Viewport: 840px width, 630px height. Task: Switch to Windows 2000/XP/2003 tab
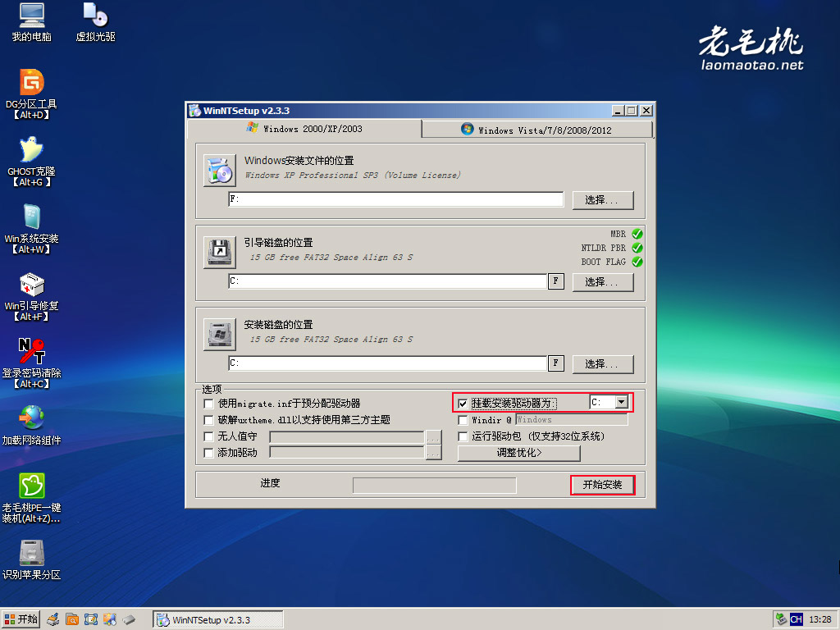[x=304, y=129]
